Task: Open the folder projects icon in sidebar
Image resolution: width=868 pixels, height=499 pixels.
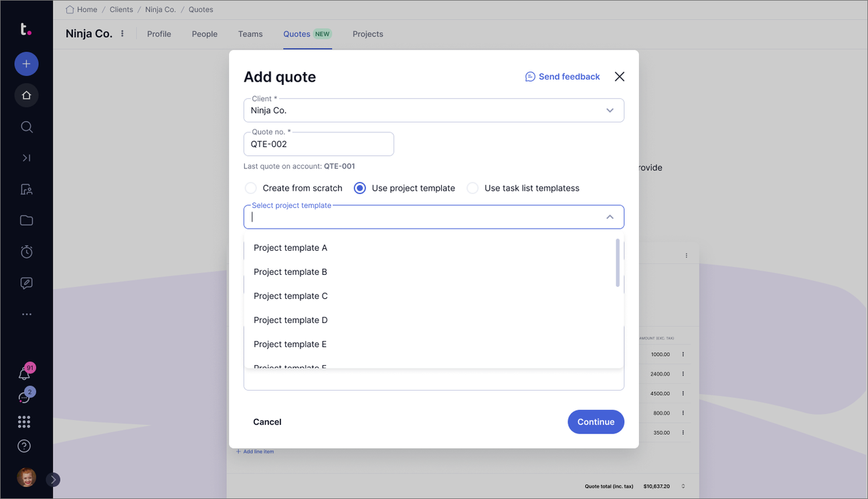Action: coord(27,221)
